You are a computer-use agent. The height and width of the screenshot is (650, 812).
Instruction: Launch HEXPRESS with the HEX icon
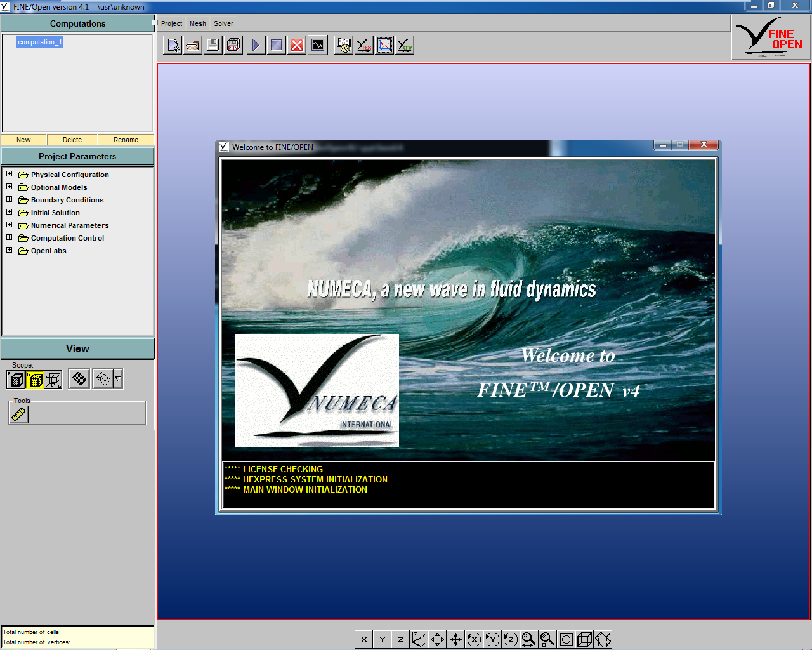pyautogui.click(x=364, y=45)
